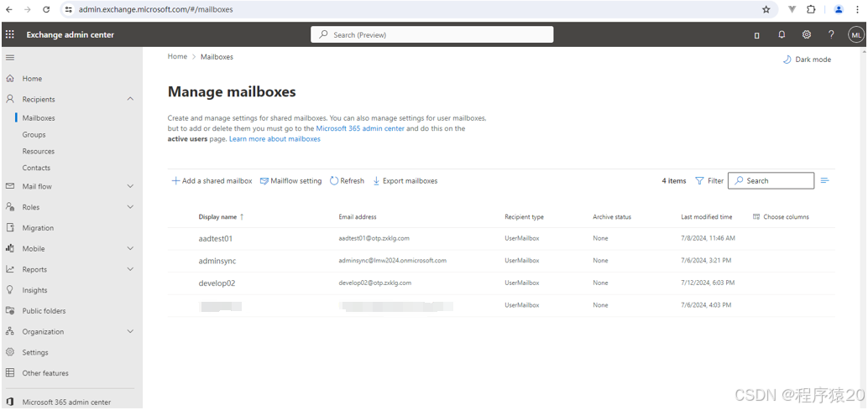Click the mailbox list Search field
The width and height of the screenshot is (868, 410).
[x=771, y=181]
